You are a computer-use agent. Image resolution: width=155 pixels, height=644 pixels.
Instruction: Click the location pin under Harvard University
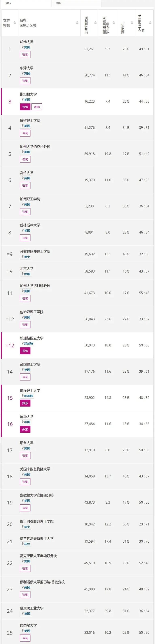[x=23, y=47]
